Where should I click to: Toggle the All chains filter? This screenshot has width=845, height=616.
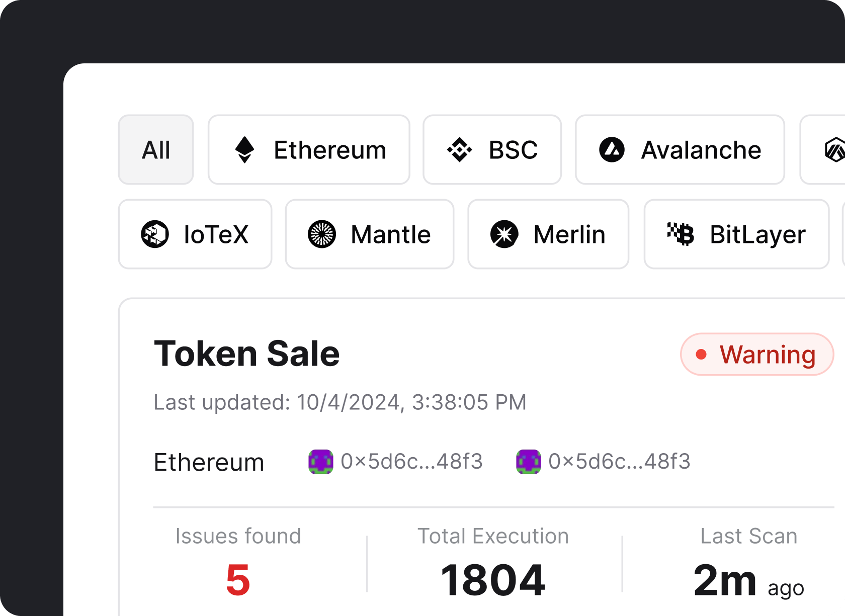coord(156,149)
